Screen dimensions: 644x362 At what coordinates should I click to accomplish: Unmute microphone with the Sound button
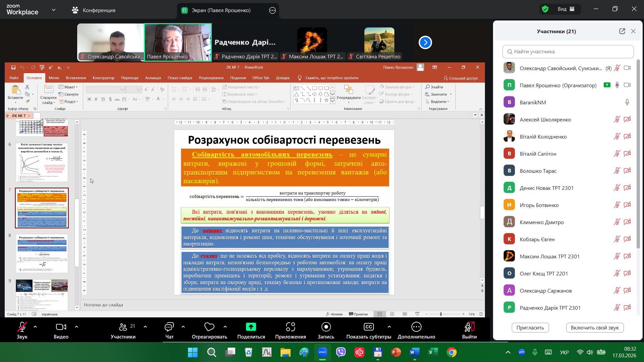pyautogui.click(x=22, y=327)
